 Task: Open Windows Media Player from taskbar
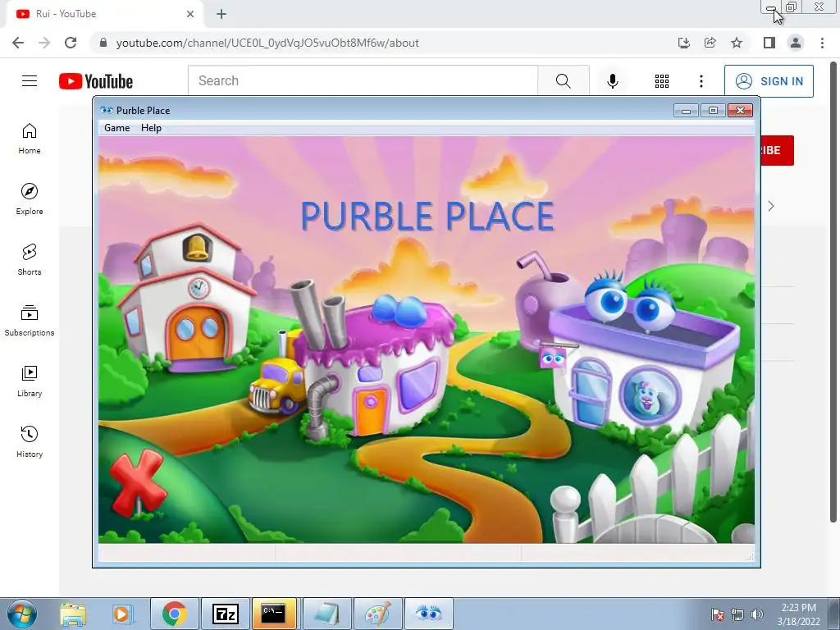point(122,614)
